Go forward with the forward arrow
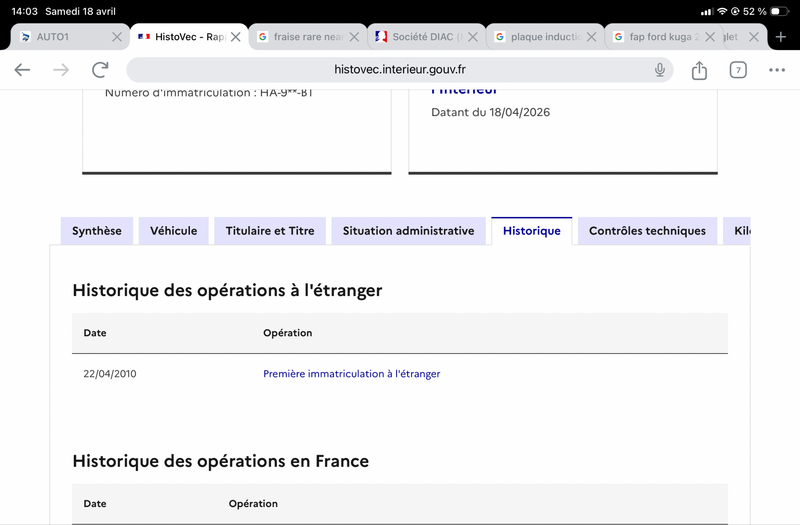Screen dimensions: 800x525 61,70
